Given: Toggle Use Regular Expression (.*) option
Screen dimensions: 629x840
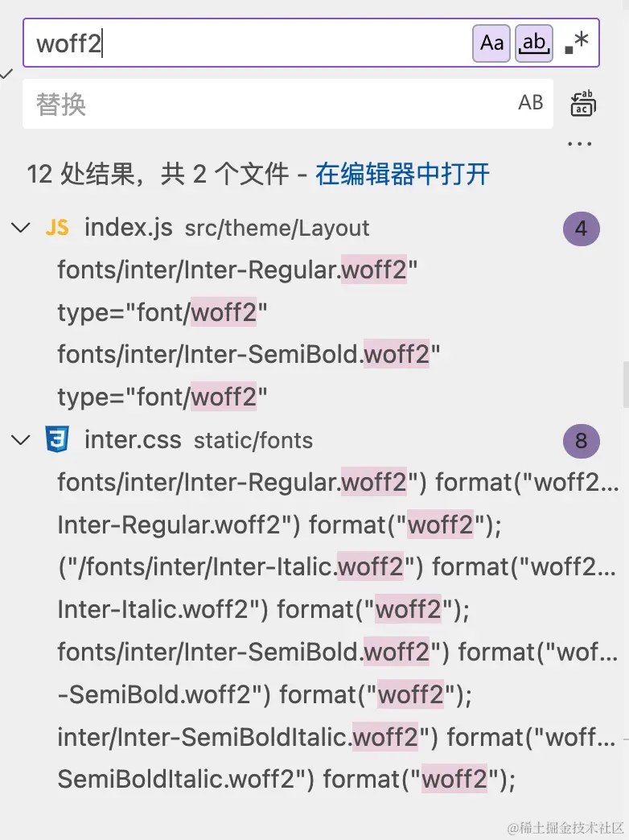Looking at the screenshot, I should pyautogui.click(x=577, y=43).
